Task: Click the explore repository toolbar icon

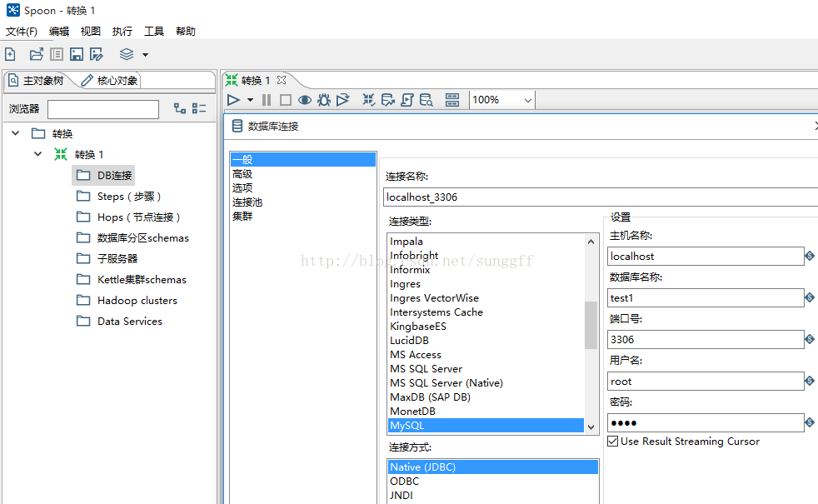Action: [57, 54]
